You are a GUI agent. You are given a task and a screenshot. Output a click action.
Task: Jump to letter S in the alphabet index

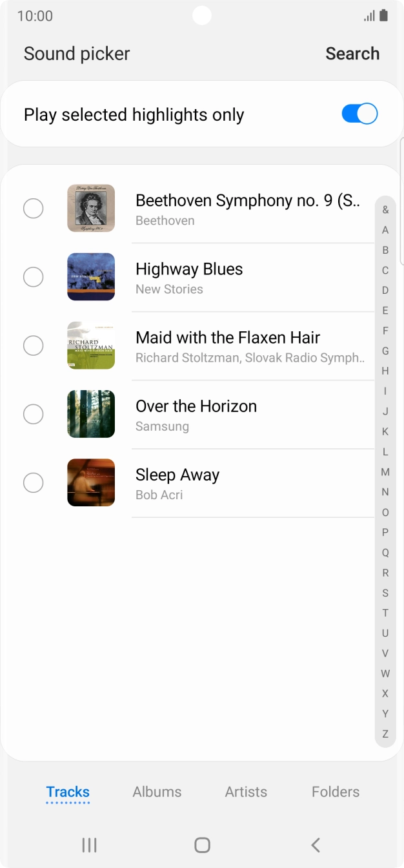coord(385,593)
